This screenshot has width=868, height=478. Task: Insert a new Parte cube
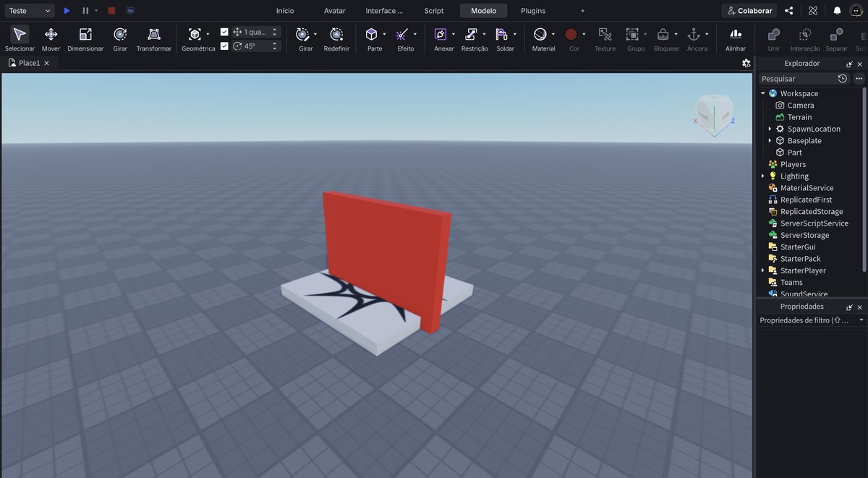[x=371, y=35]
